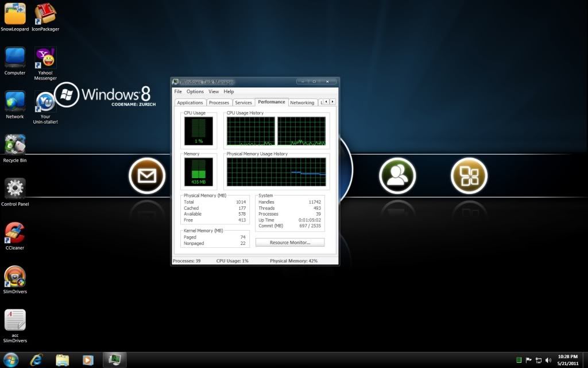588x368 pixels.
Task: Select the Recycle Bin icon
Action: pos(14,149)
